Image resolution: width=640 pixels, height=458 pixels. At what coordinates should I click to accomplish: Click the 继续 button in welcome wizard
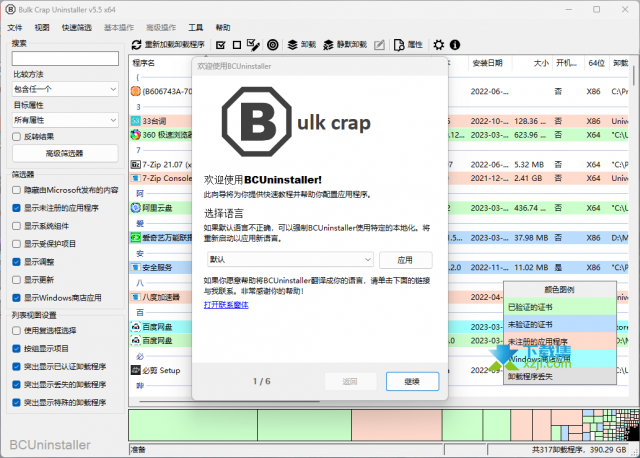(x=412, y=381)
